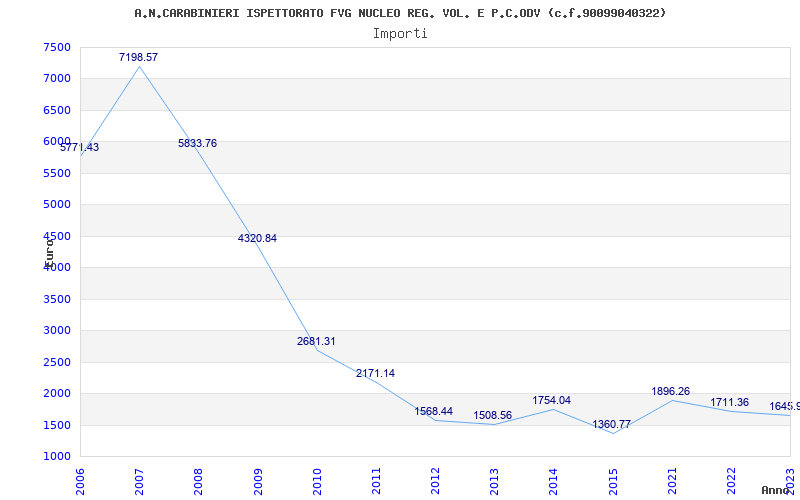Click the y-axis value 6500

(57, 110)
